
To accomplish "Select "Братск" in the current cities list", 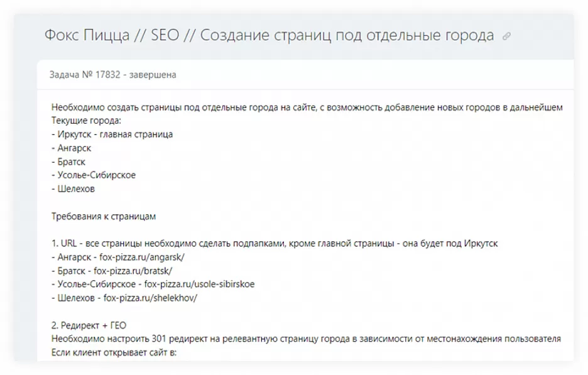I will pos(71,162).
